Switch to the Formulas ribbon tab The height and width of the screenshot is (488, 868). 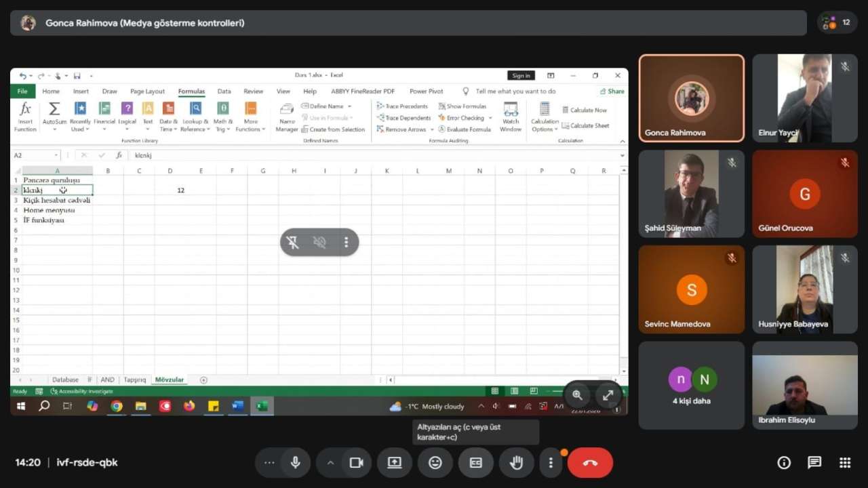click(191, 91)
